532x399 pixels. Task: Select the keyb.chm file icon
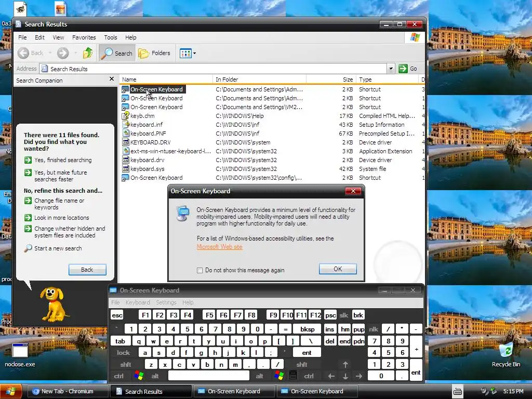126,116
